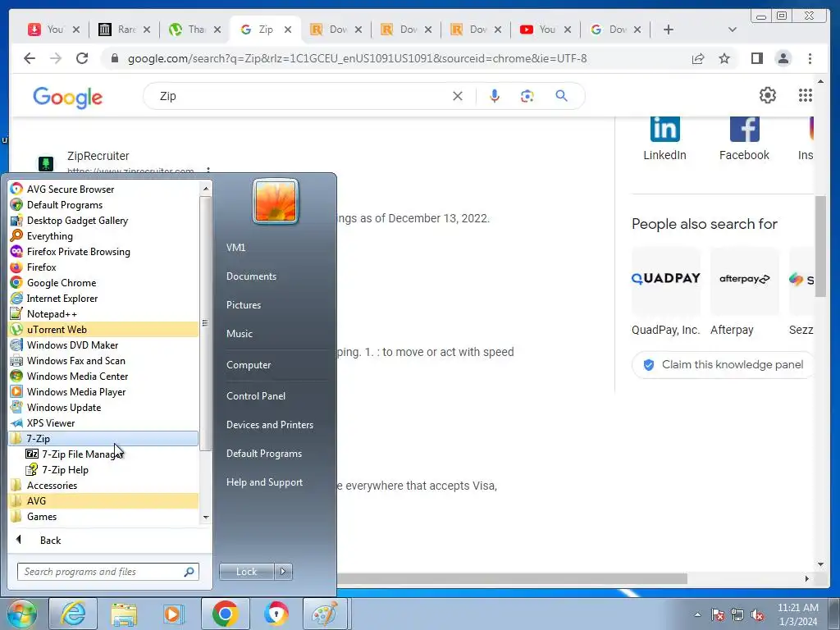Open 7-Zip Help
840x630 pixels.
point(112,470)
